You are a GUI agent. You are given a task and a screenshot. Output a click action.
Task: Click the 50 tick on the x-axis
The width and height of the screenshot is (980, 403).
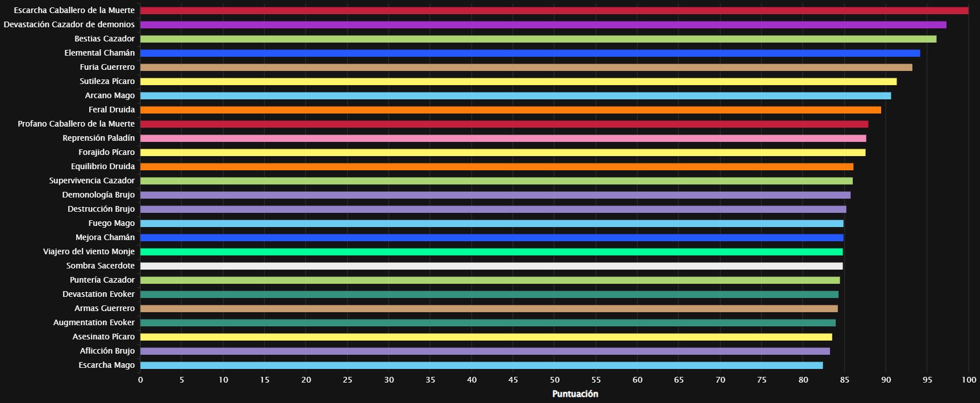(554, 380)
